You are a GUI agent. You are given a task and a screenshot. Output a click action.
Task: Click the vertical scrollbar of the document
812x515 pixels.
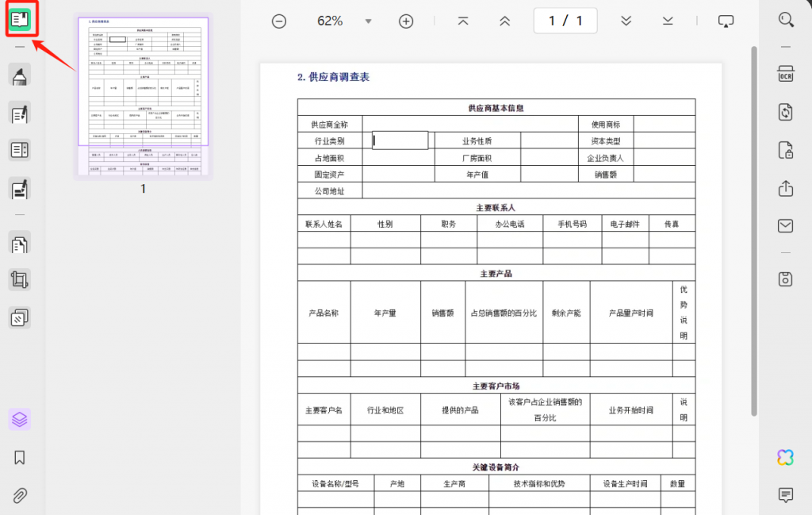[x=754, y=231]
